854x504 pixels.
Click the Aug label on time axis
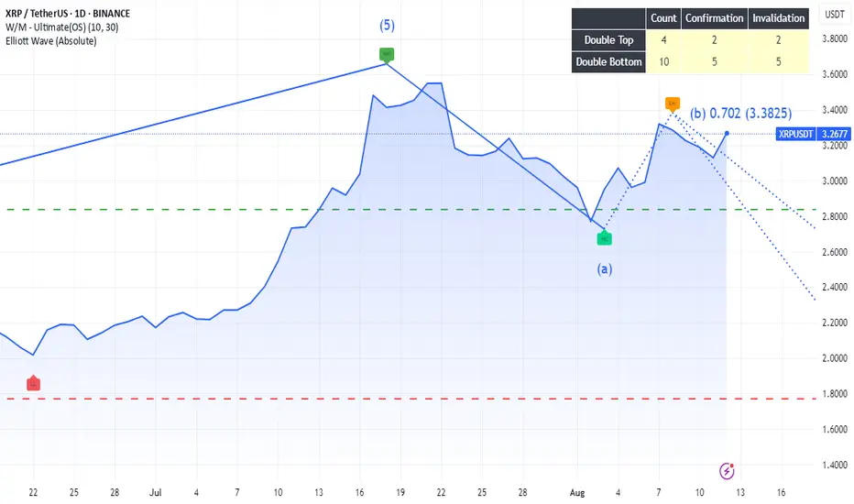(577, 493)
